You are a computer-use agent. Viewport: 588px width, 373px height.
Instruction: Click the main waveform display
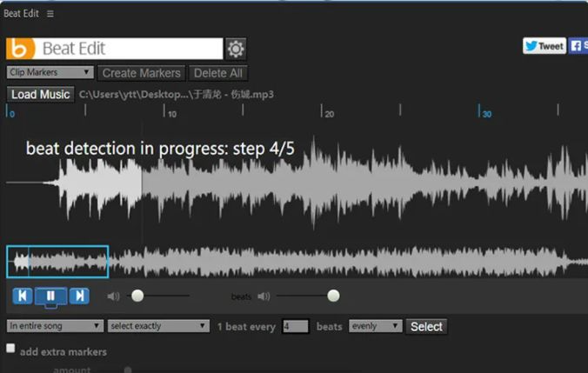[x=297, y=183]
